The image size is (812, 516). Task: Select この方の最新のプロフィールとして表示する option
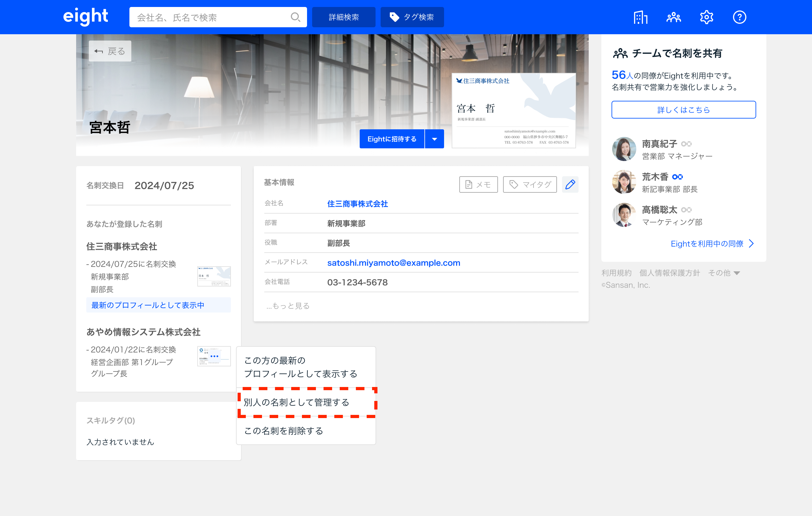pos(300,367)
